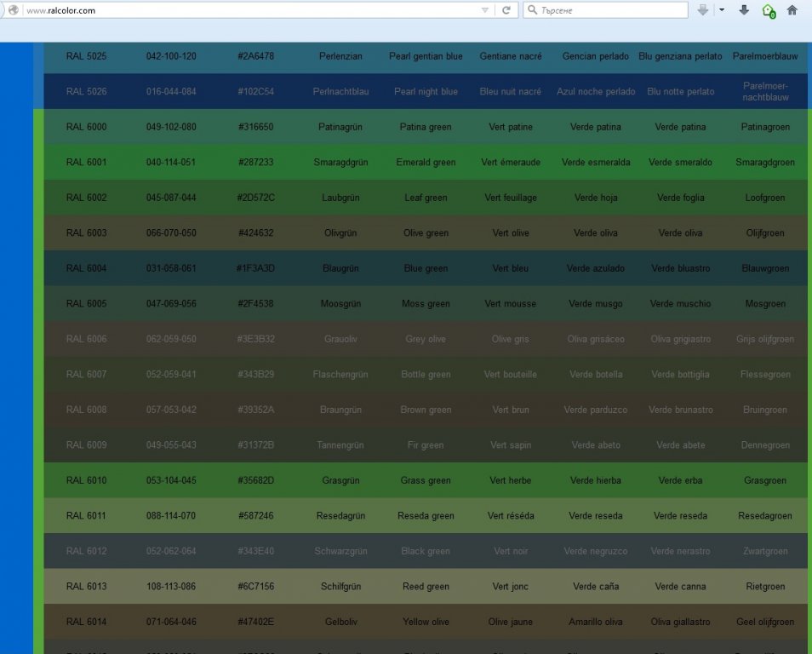
Task: Open the downloads arrow icon
Action: [744, 10]
